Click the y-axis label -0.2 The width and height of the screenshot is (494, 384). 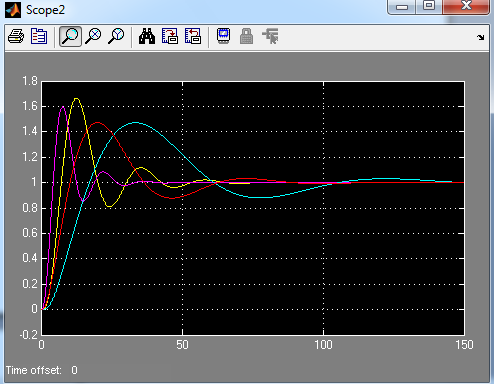click(x=28, y=335)
